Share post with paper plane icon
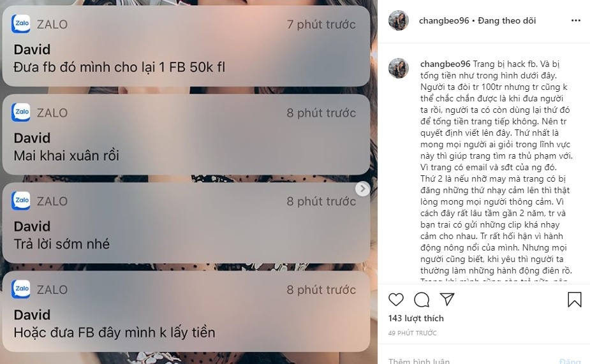The width and height of the screenshot is (590, 364). [x=447, y=299]
